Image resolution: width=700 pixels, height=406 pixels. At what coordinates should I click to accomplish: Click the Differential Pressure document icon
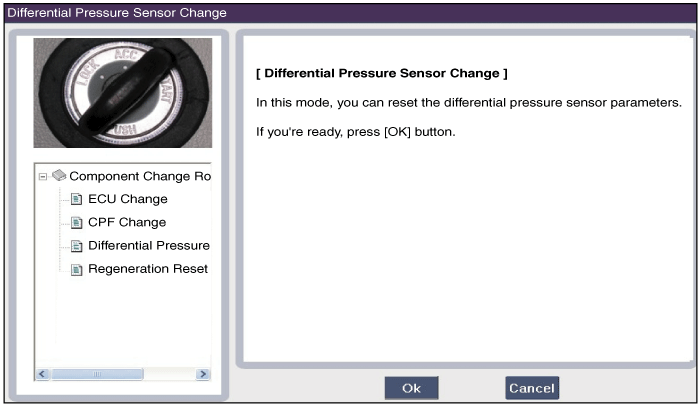tap(76, 246)
